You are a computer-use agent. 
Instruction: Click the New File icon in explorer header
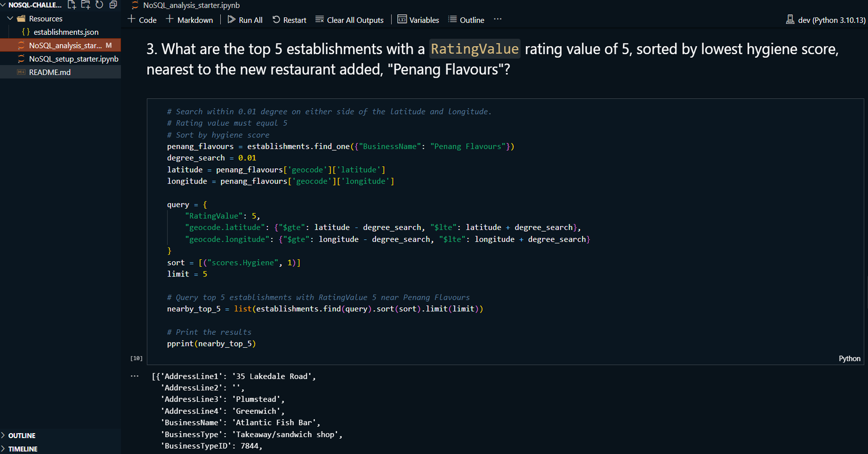(72, 5)
